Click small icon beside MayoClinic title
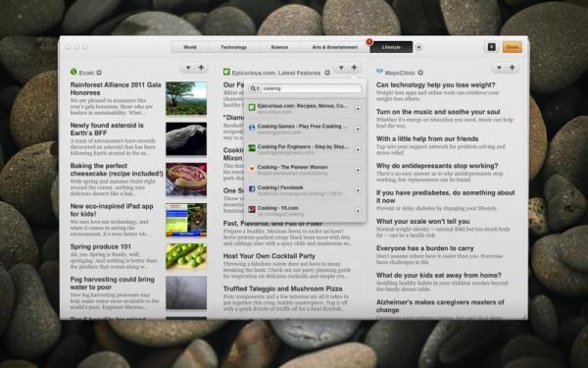This screenshot has height=368, width=588. (x=420, y=73)
